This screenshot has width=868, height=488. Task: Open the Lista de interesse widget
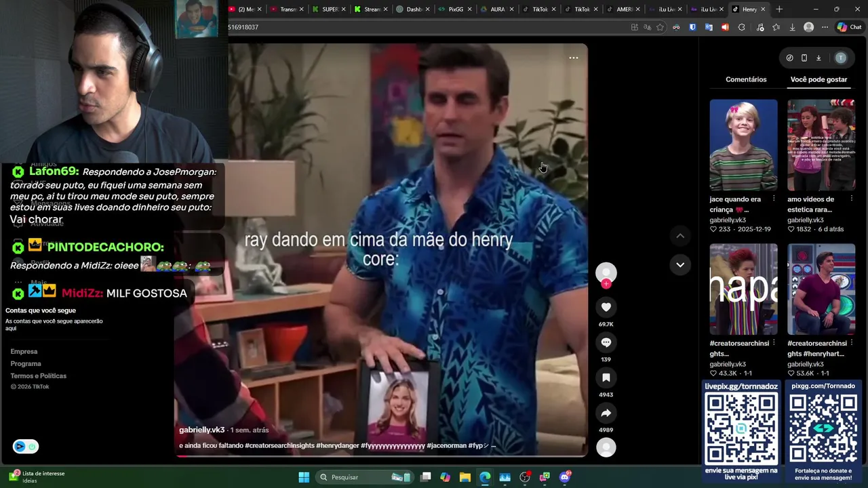pyautogui.click(x=37, y=476)
